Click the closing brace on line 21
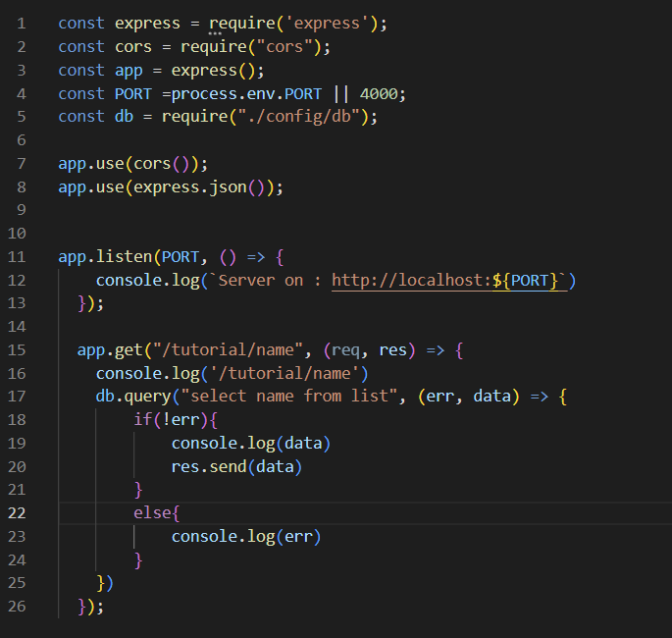Screen dimensions: 672x638 pyautogui.click(x=138, y=490)
